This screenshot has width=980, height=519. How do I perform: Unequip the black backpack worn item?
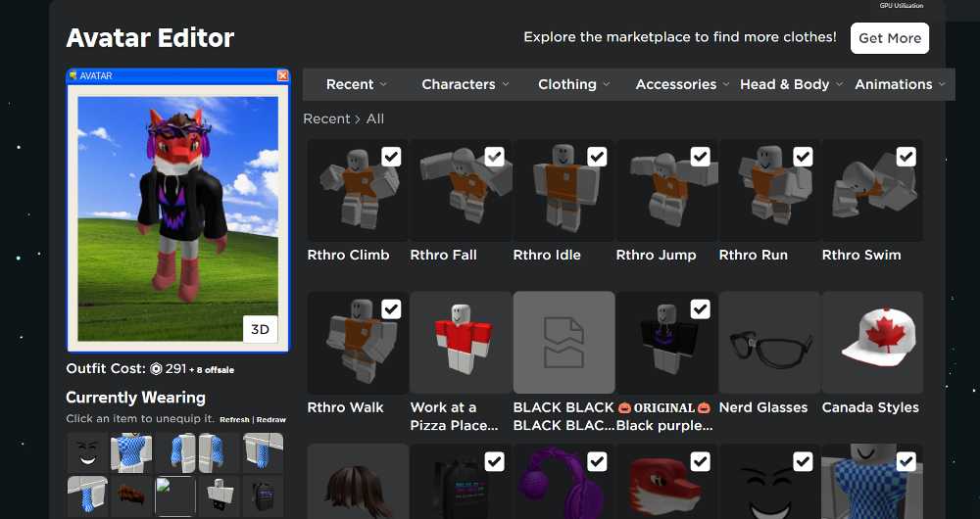coord(263,496)
